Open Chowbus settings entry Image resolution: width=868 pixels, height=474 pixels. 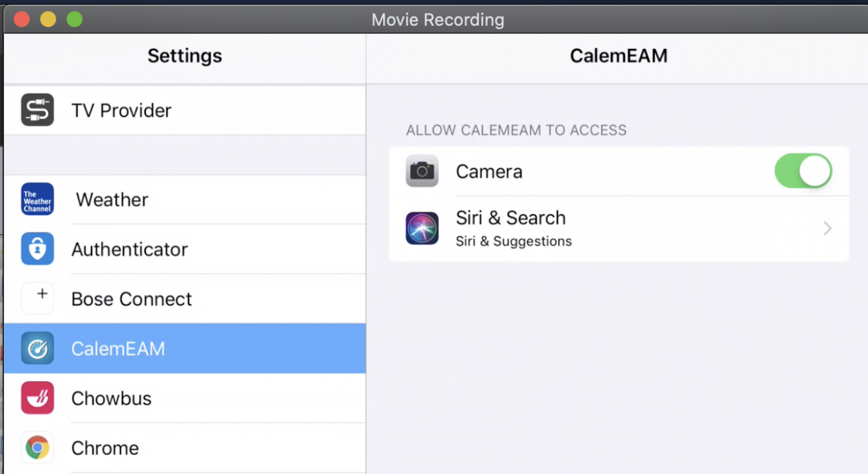[x=184, y=398]
